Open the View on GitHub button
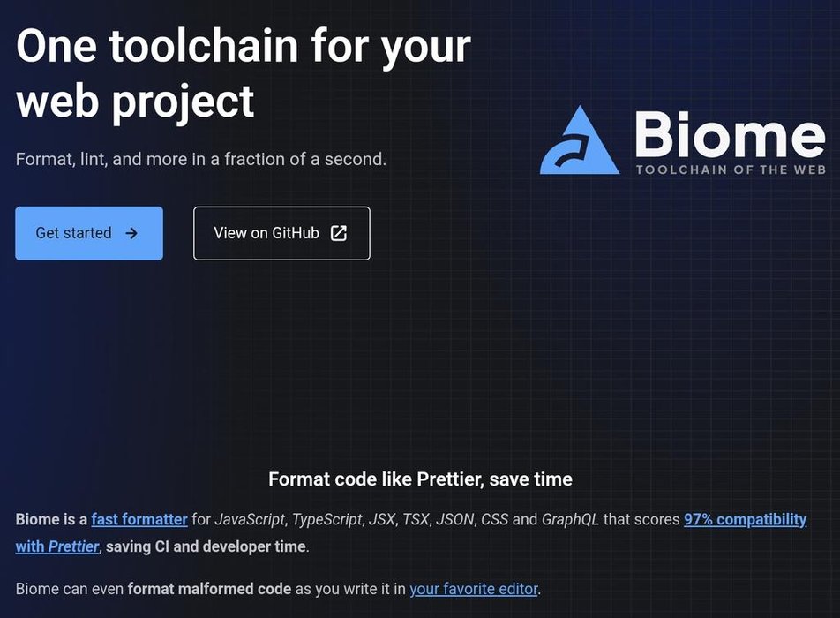Screen dimensions: 840x618 pos(281,233)
